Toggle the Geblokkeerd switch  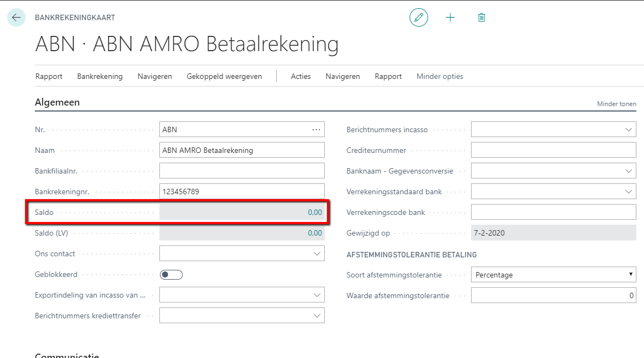pyautogui.click(x=171, y=275)
